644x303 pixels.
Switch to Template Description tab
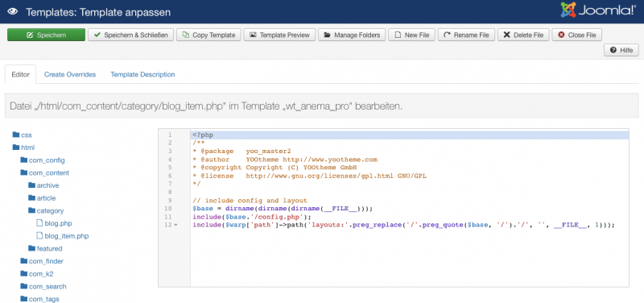click(x=142, y=74)
